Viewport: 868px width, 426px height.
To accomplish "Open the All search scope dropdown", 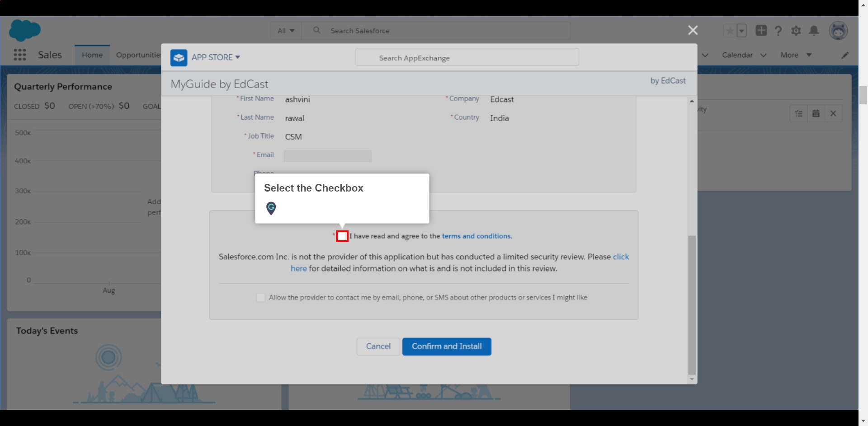I will [286, 31].
